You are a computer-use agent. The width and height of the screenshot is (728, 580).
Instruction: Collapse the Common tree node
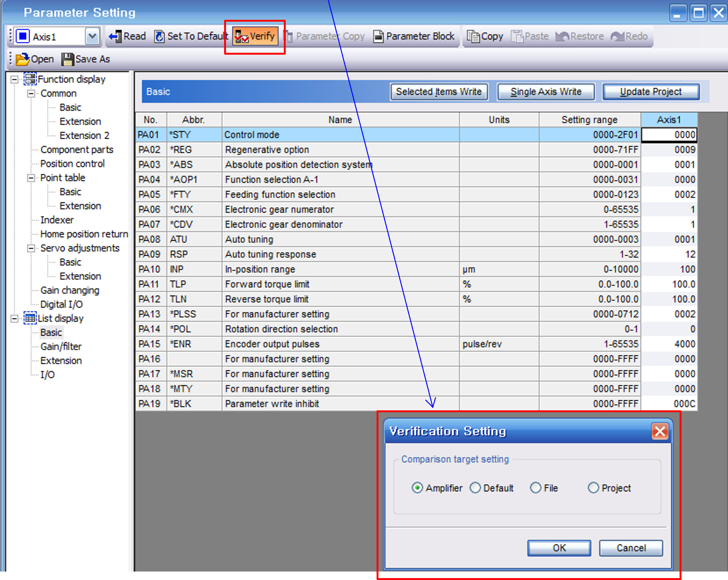pyautogui.click(x=31, y=94)
